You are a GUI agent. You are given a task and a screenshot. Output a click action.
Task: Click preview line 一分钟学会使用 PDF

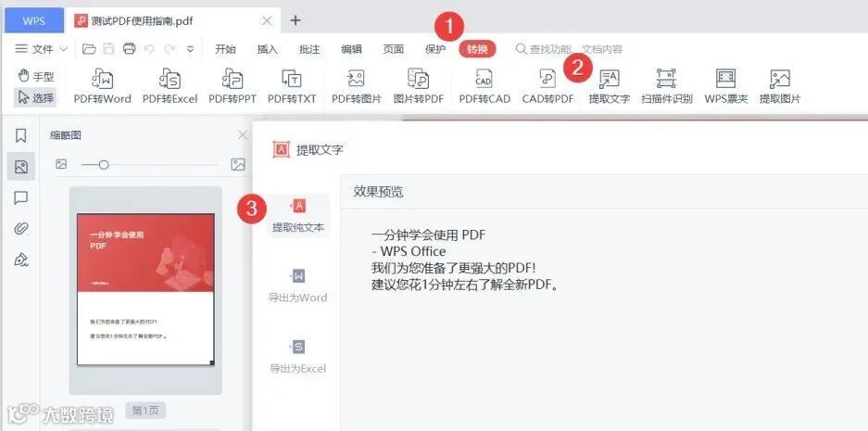click(x=429, y=235)
